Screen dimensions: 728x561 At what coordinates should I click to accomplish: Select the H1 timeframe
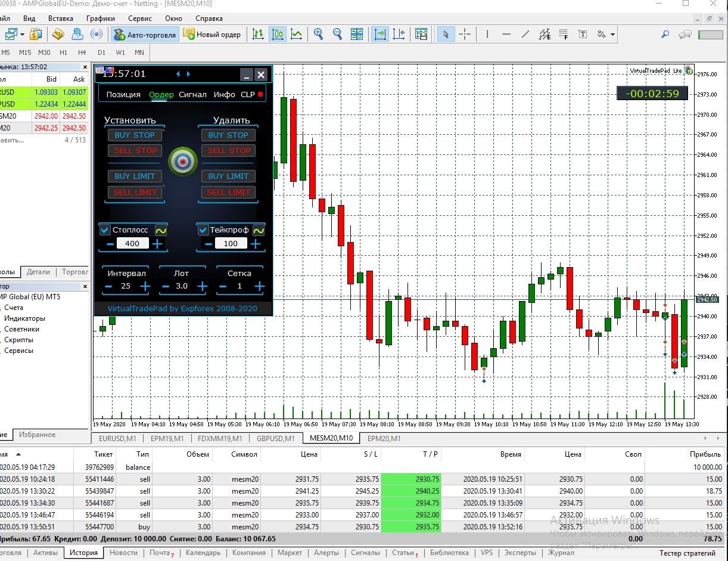[x=63, y=52]
